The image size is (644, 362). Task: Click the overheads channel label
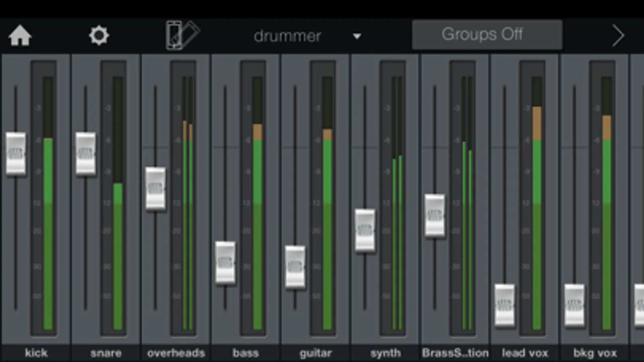point(176,353)
